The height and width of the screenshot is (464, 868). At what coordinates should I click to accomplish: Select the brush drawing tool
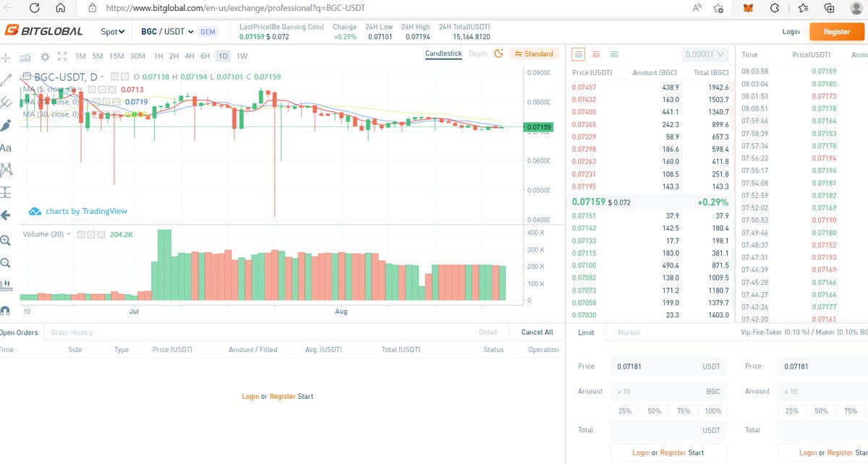pos(5,125)
